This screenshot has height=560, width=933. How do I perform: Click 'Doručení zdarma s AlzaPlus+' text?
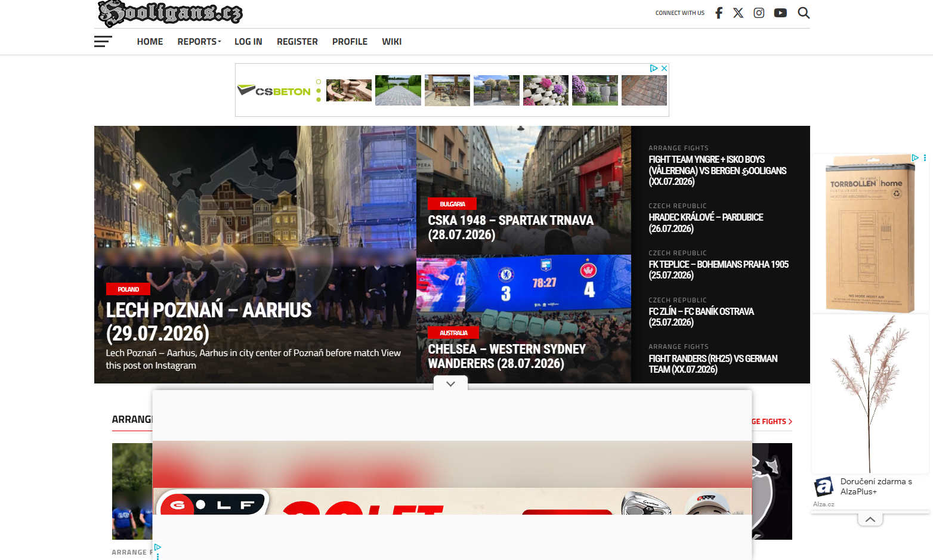click(876, 487)
